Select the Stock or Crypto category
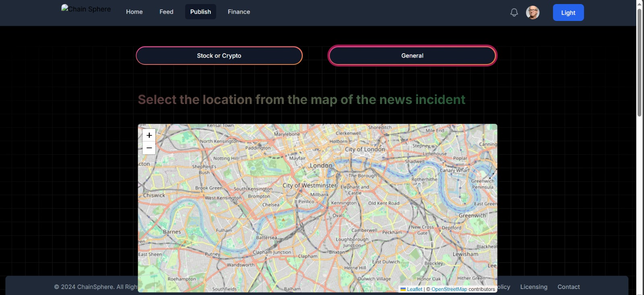 [x=219, y=56]
